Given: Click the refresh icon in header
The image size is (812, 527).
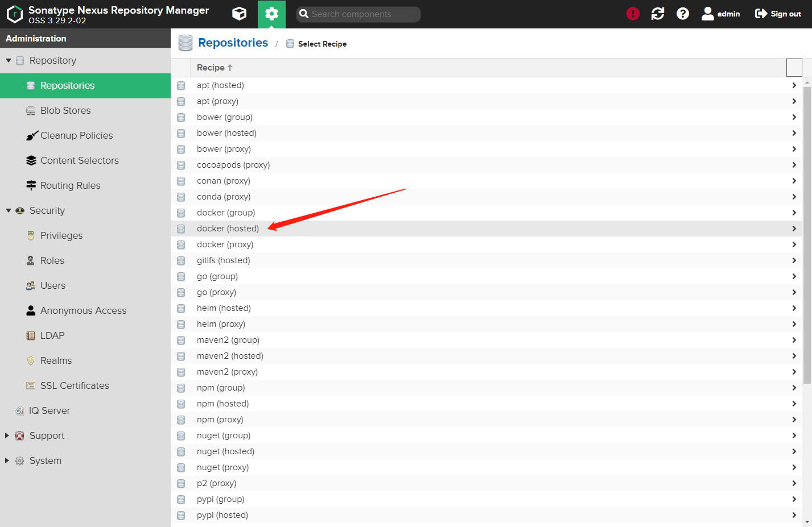Looking at the screenshot, I should tap(658, 14).
